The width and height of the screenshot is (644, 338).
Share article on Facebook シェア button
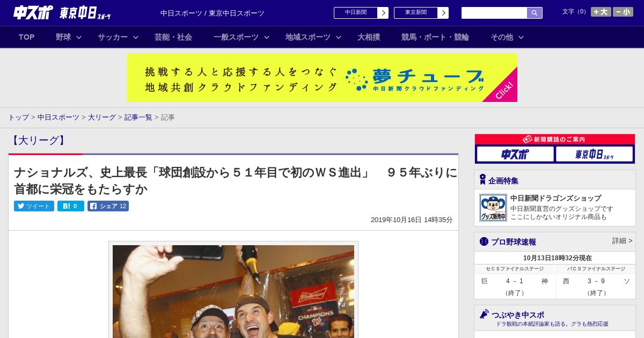108,206
